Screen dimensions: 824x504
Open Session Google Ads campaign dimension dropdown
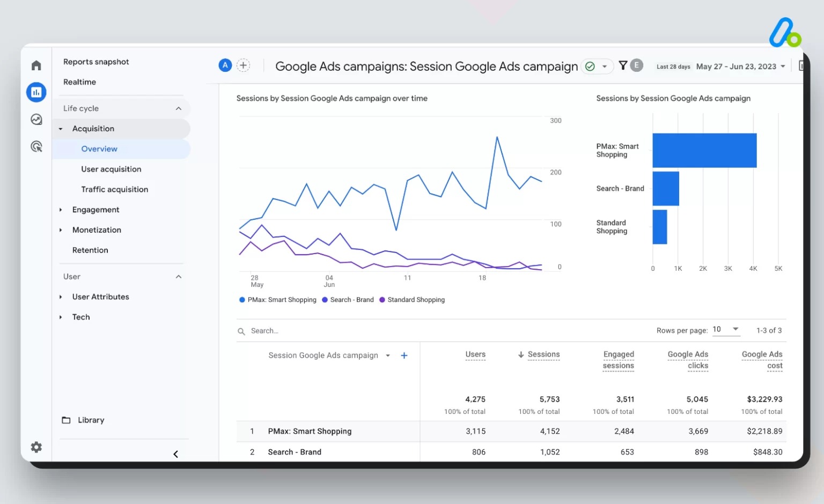point(388,355)
